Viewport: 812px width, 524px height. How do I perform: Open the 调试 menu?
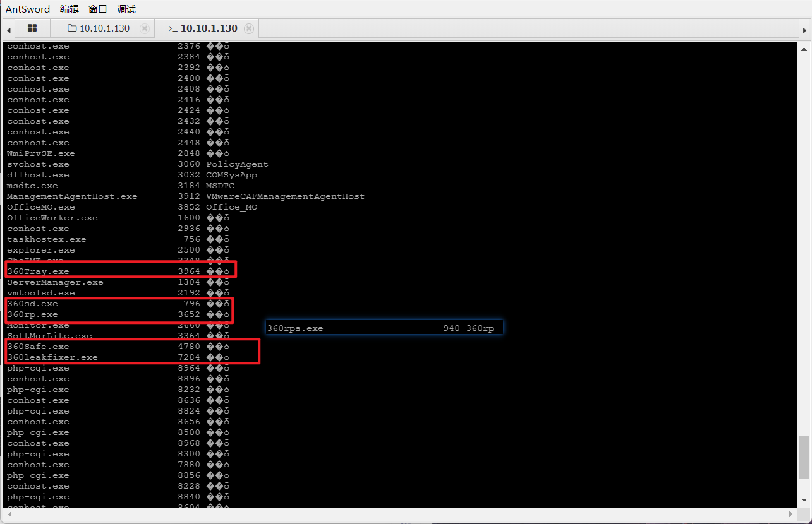pyautogui.click(x=126, y=9)
